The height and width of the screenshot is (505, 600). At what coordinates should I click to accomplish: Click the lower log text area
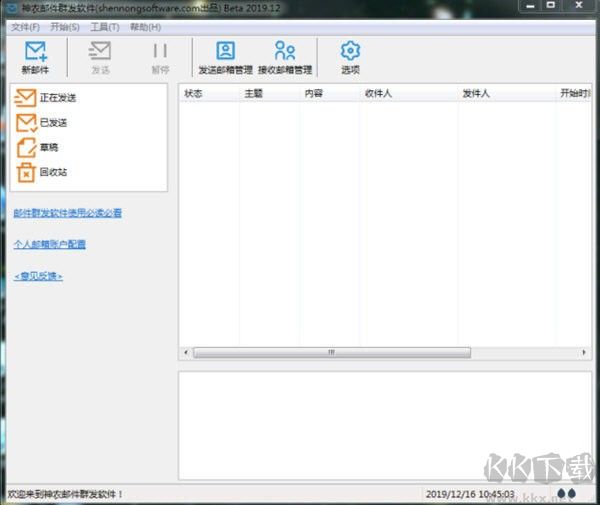click(385, 425)
